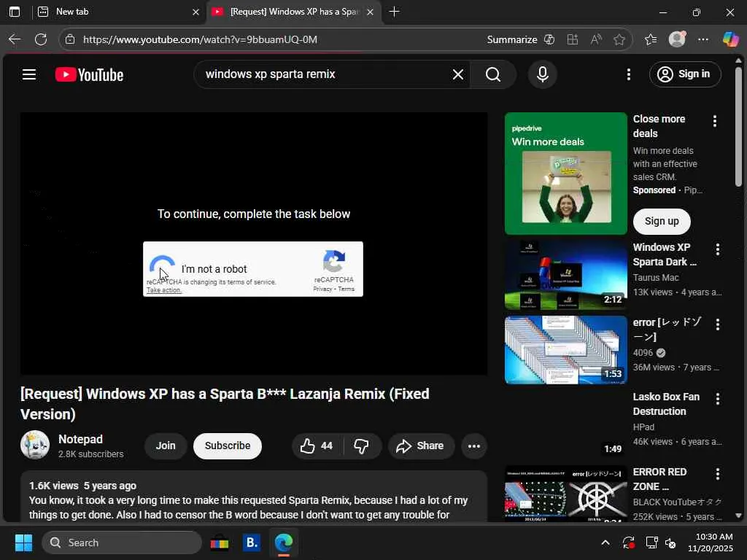Screen dimensions: 747x560
Task: Start voice search with microphone icon
Action: pos(542,74)
